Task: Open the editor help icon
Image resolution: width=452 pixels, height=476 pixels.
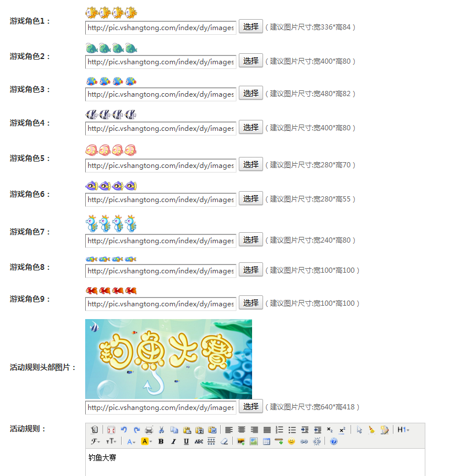Action: tap(334, 441)
